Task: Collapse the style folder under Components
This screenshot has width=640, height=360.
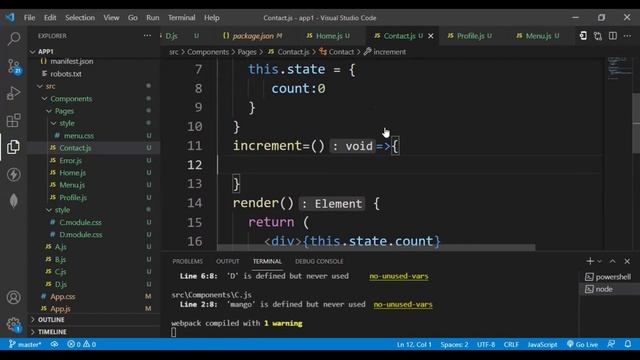Action: coord(62,210)
